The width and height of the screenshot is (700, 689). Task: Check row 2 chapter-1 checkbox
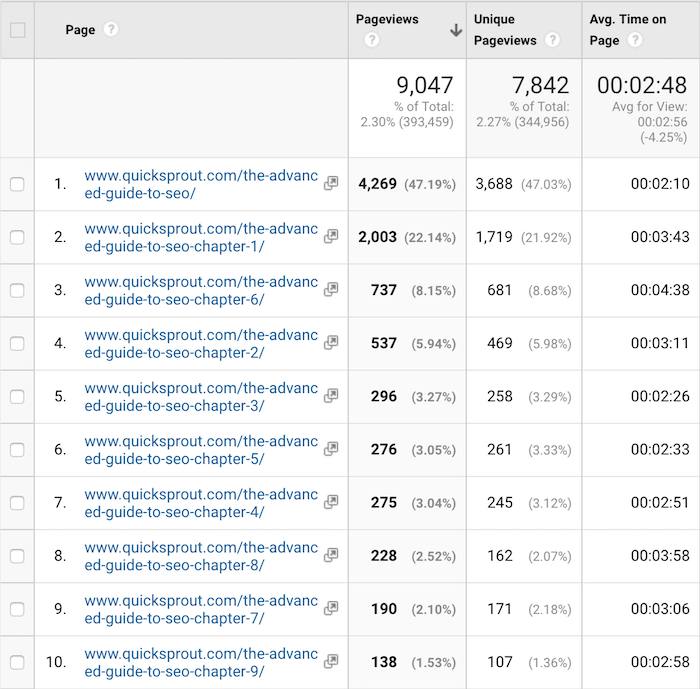(x=17, y=237)
